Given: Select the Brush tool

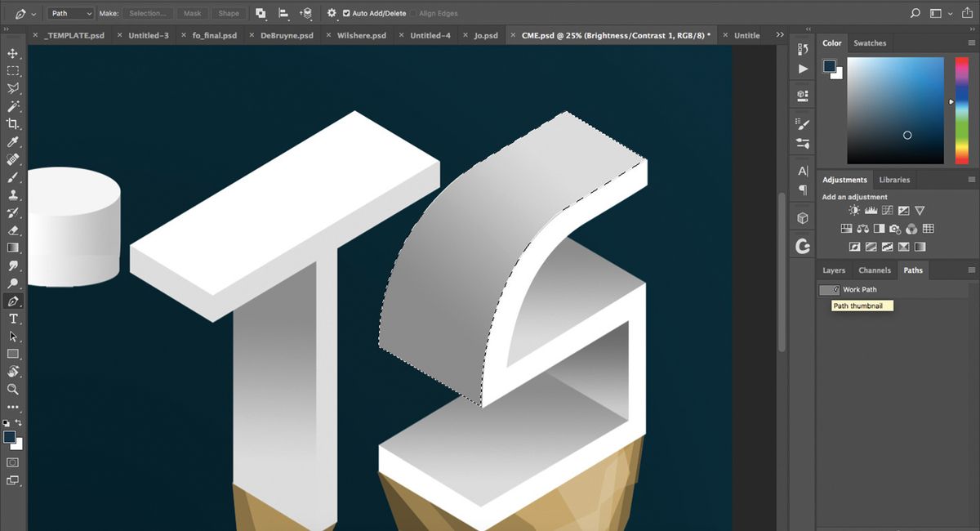Looking at the screenshot, I should (12, 177).
